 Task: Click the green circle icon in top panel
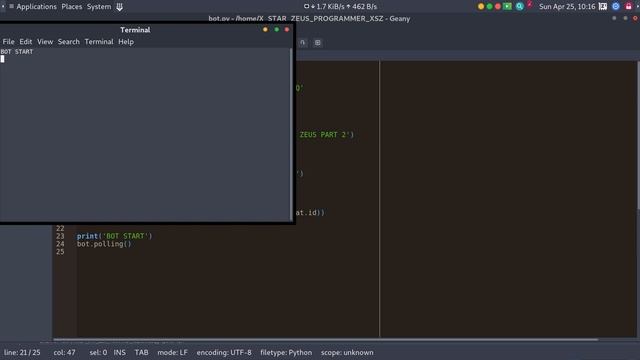489,7
